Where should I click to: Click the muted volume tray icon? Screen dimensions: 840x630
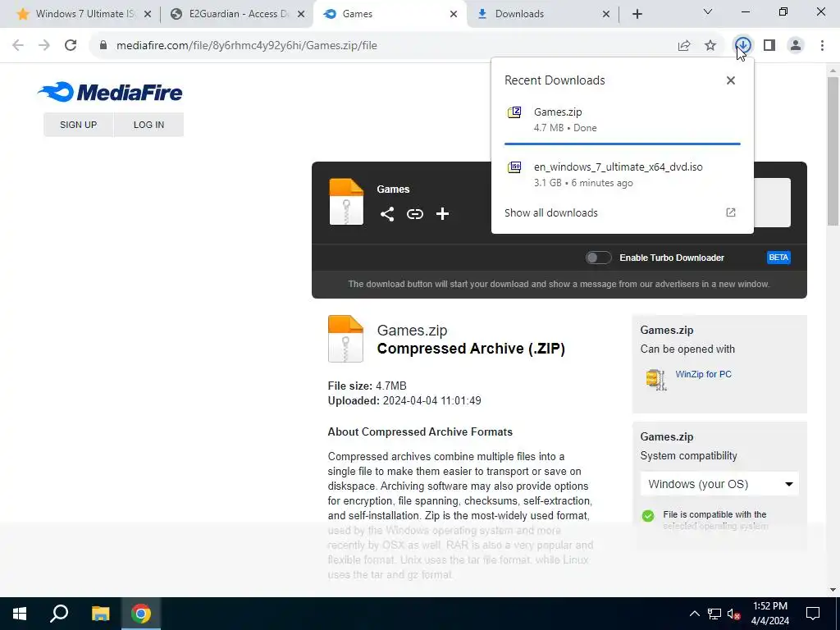pos(734,614)
